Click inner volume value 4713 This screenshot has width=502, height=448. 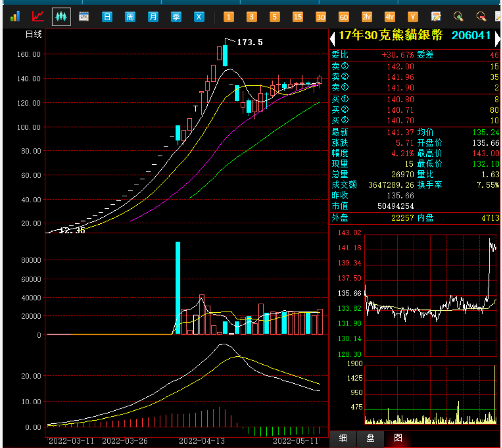pyautogui.click(x=490, y=218)
